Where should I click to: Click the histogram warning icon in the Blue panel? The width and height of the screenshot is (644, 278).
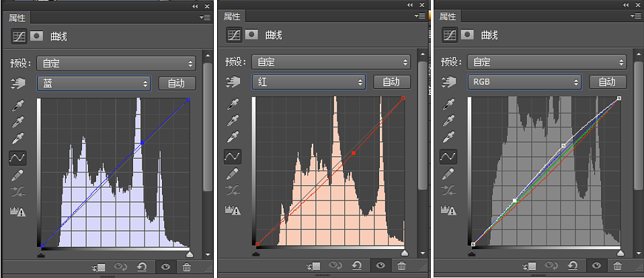click(17, 211)
